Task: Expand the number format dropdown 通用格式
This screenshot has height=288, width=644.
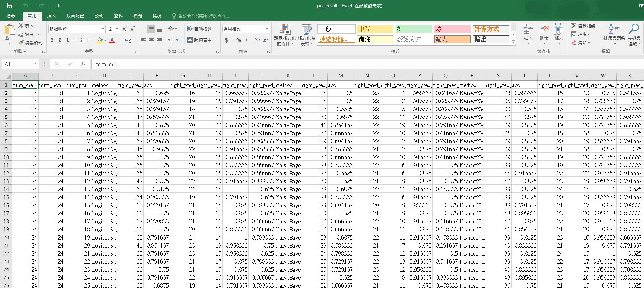Action: 267,29
